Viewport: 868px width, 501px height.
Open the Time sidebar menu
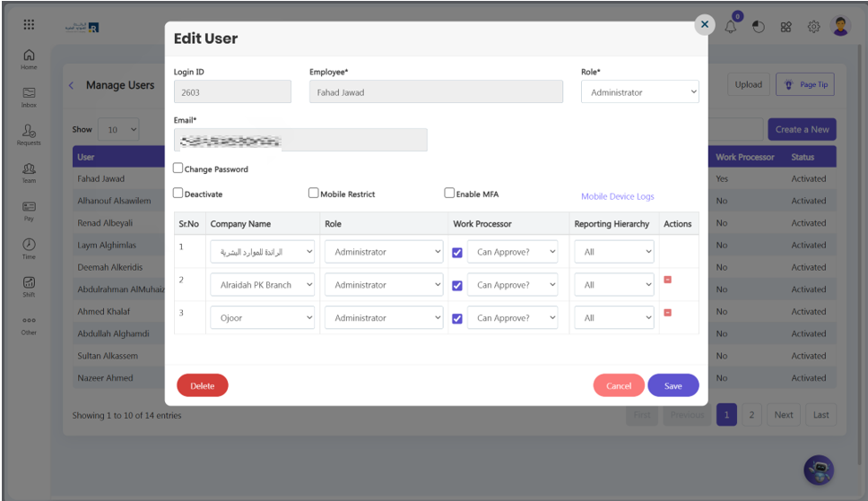coord(29,247)
